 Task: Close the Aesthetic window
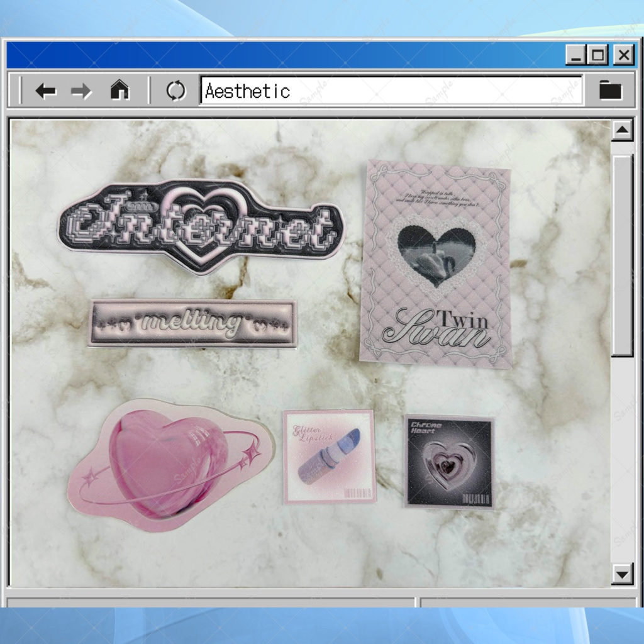623,55
